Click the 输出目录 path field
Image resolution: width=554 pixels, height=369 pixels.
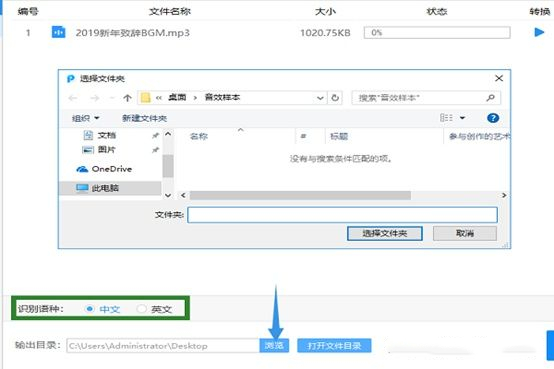pyautogui.click(x=163, y=346)
